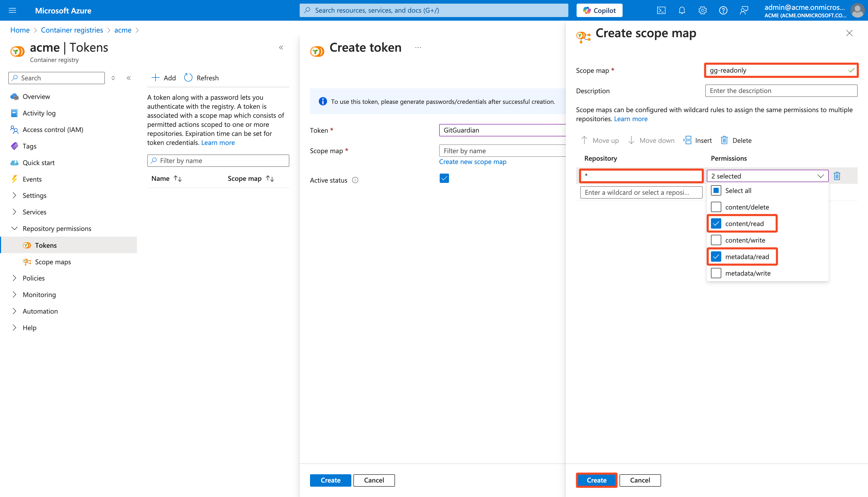Click Move down arrow in scope map toolbar
The image size is (868, 497).
tap(631, 140)
